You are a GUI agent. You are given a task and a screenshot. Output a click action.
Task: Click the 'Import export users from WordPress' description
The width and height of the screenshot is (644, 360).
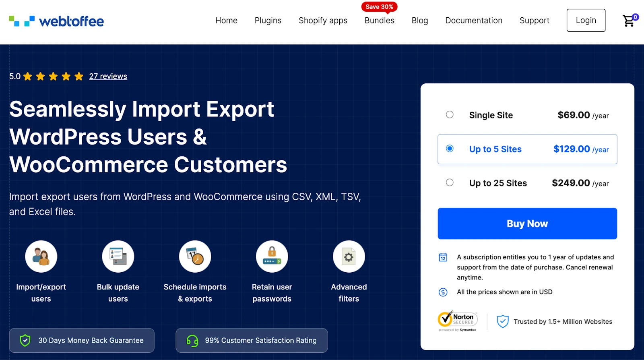[x=185, y=204]
